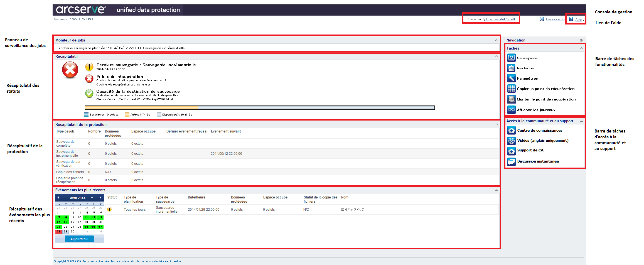Click the blue Sauvegarde legend swatch
Screen dimensions: 644x265
point(86,114)
